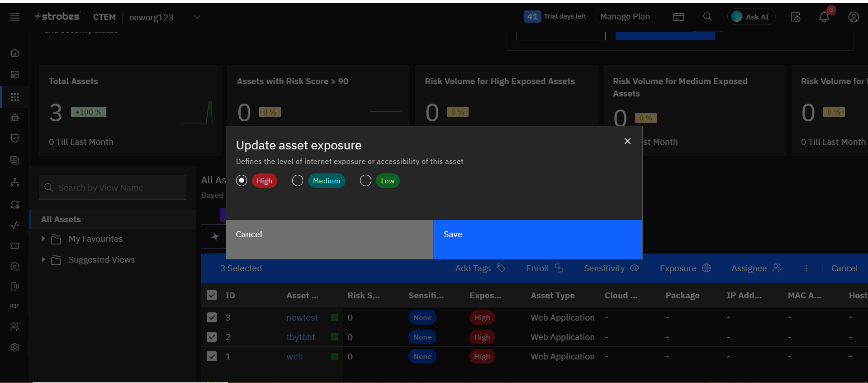Open the home icon in the sidebar
Screen dimensions: 868x383
pyautogui.click(x=15, y=53)
